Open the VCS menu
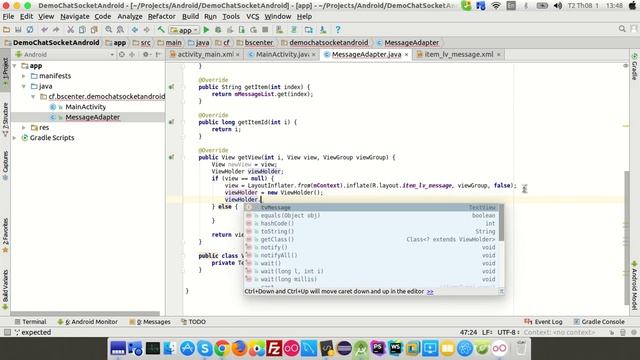The height and width of the screenshot is (360, 640). [x=252, y=16]
